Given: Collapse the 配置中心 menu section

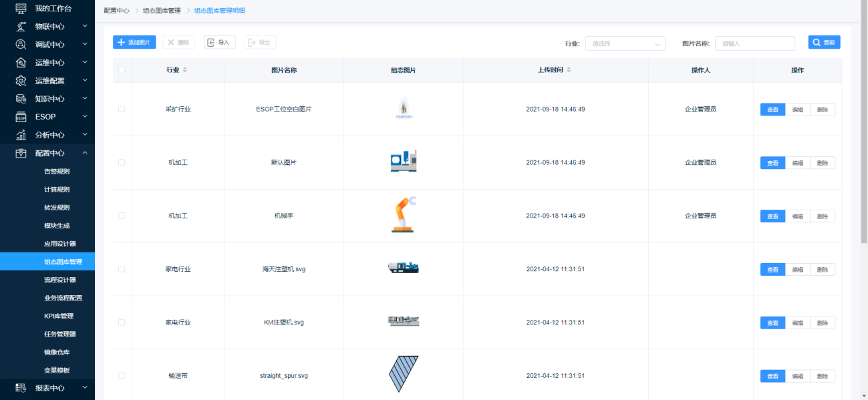Looking at the screenshot, I should tap(85, 153).
